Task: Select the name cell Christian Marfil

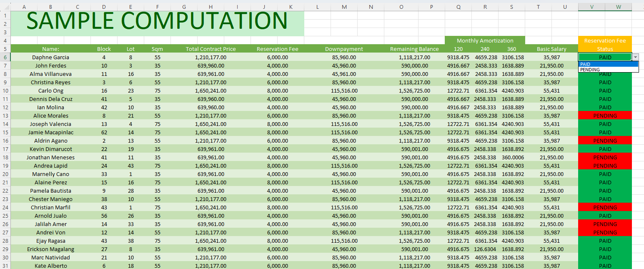Action: pyautogui.click(x=50, y=207)
